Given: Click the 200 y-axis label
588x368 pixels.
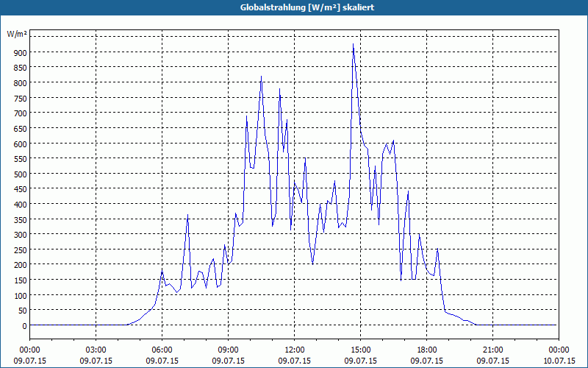Looking at the screenshot, I should pos(21,266).
